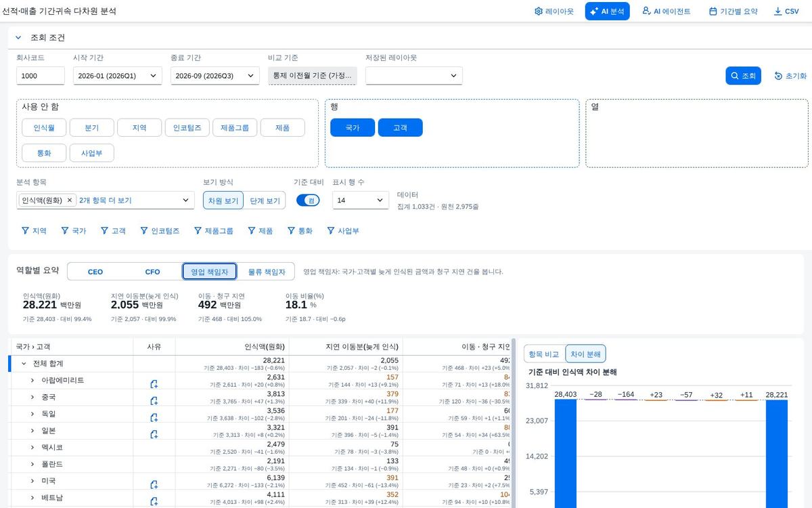
Task: Expand the 멕시코 row
Action: pyautogui.click(x=32, y=448)
